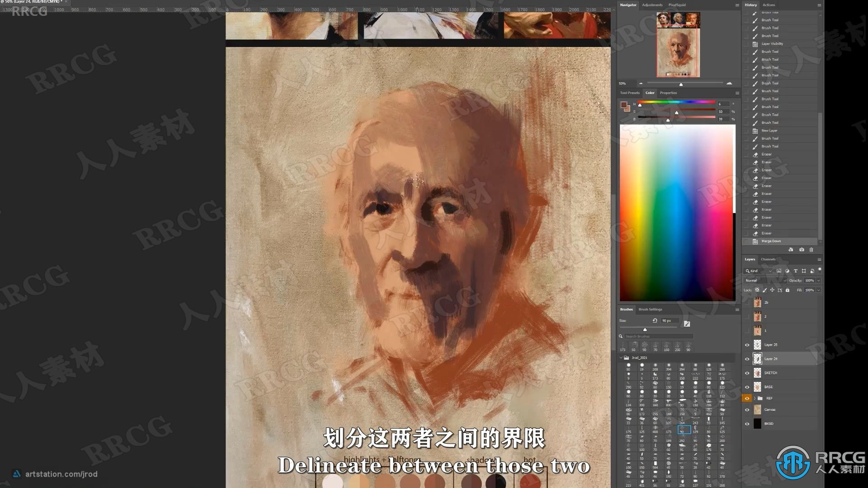The image size is (868, 488).
Task: Switch to the Properties tab
Action: click(x=668, y=93)
